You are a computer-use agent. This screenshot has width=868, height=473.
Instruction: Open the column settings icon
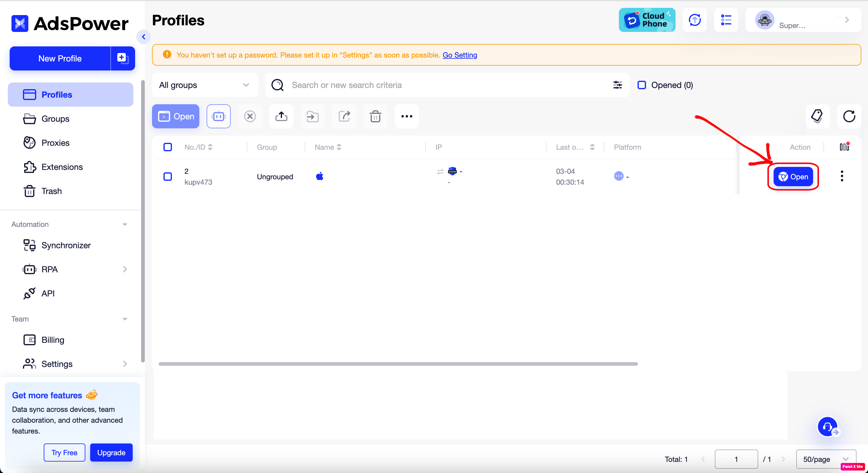point(844,147)
